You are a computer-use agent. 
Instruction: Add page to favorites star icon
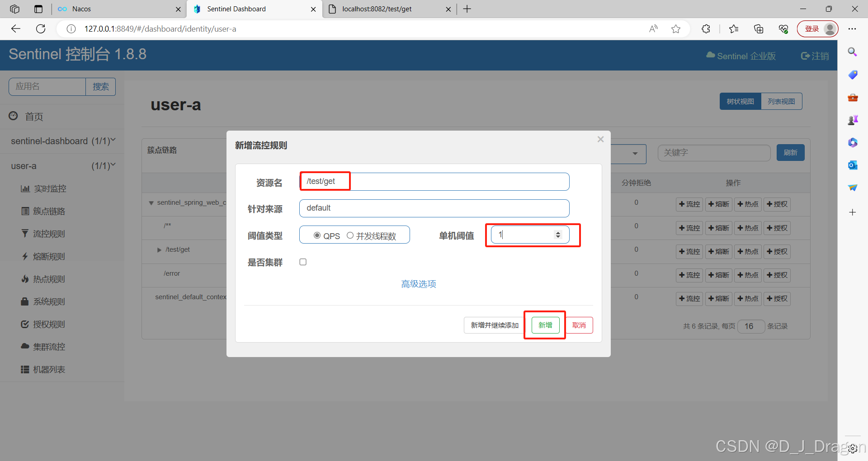(676, 29)
